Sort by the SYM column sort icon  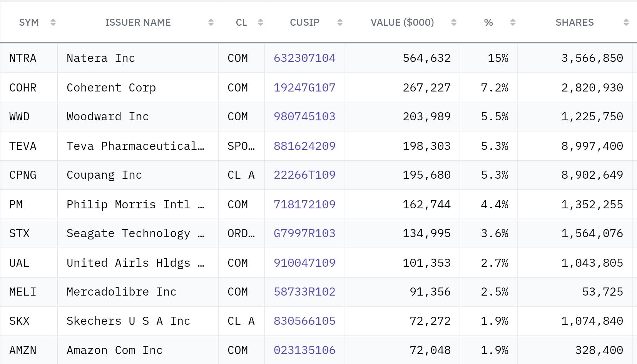click(x=53, y=23)
